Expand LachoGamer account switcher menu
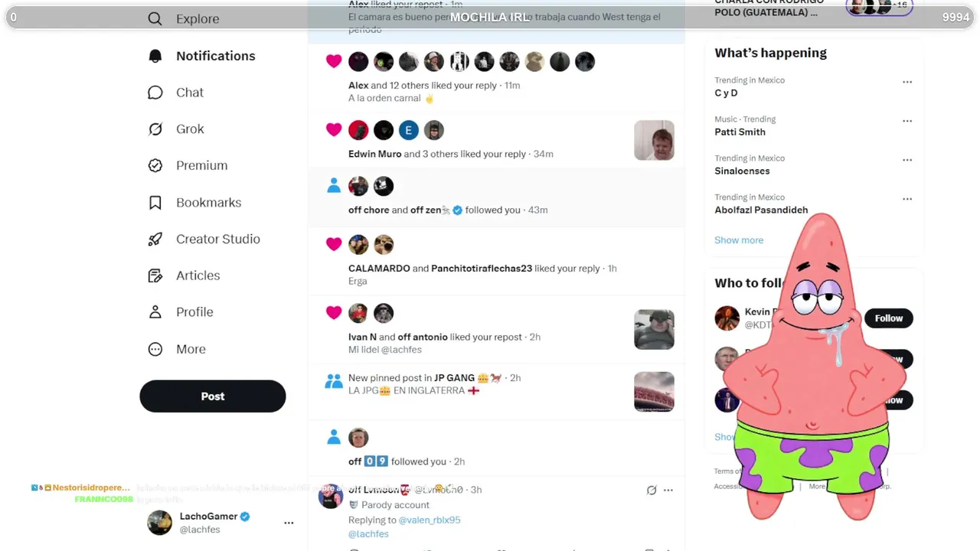 pos(289,523)
